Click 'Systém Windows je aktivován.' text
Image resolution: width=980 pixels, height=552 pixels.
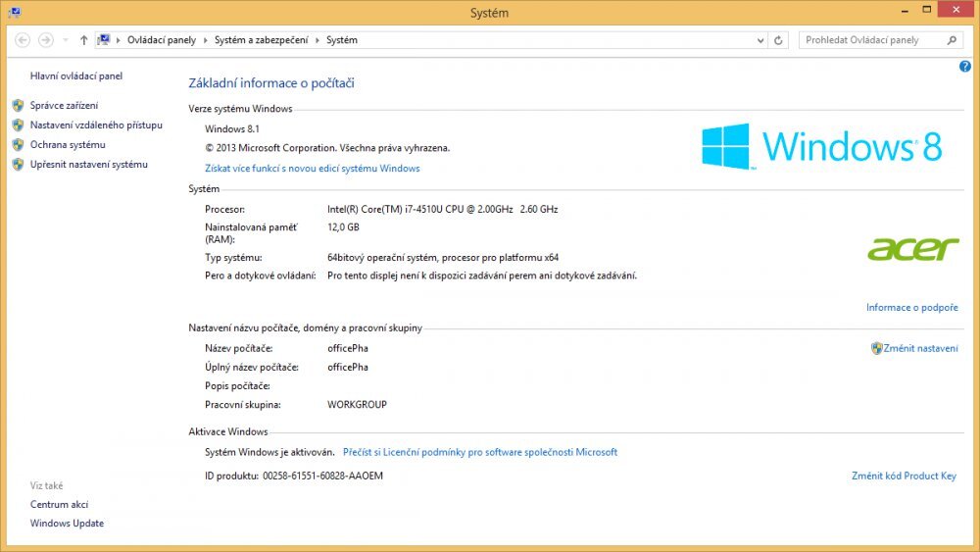(269, 452)
